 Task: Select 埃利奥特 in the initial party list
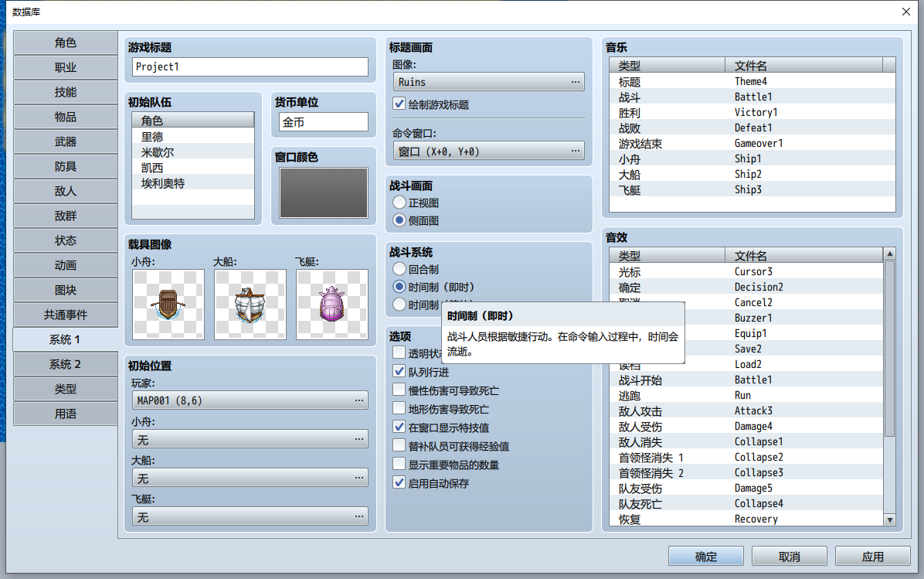pyautogui.click(x=193, y=182)
